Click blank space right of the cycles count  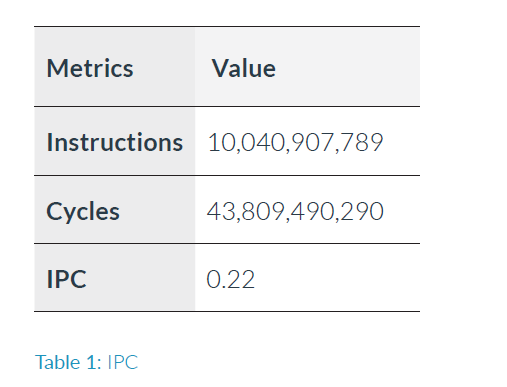[402, 211]
